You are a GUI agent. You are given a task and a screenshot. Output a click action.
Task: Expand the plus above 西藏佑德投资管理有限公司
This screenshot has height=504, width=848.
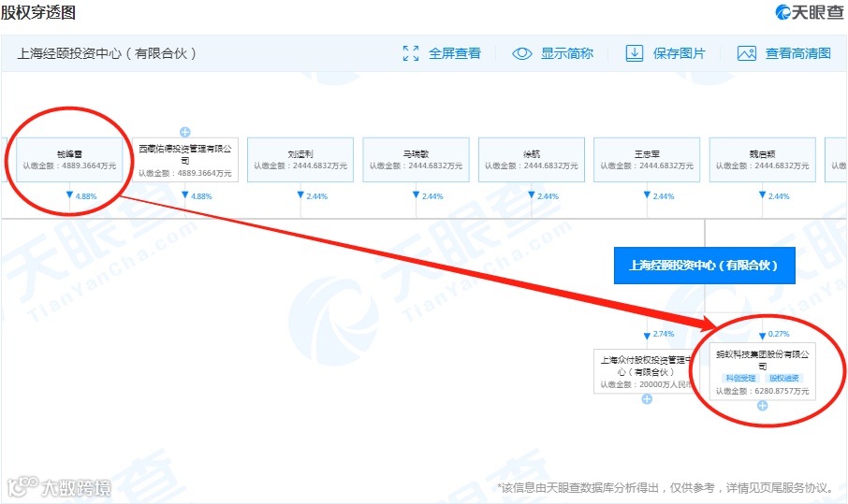[x=185, y=132]
